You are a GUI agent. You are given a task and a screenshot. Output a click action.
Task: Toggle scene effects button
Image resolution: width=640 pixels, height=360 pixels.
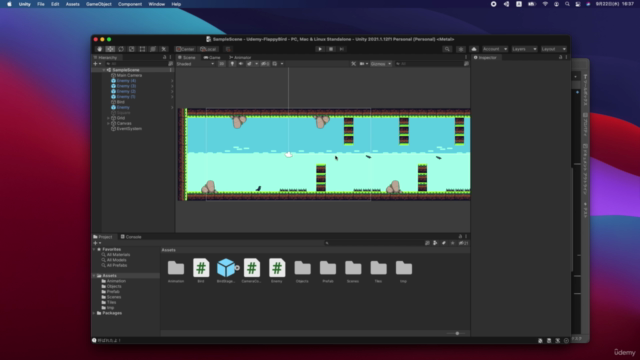pyautogui.click(x=249, y=64)
